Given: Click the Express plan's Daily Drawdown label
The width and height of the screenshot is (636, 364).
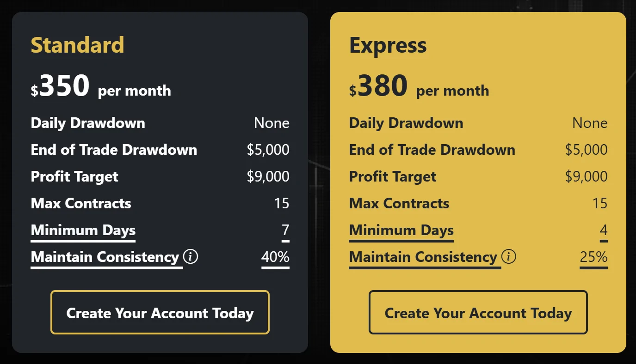Looking at the screenshot, I should (x=406, y=123).
